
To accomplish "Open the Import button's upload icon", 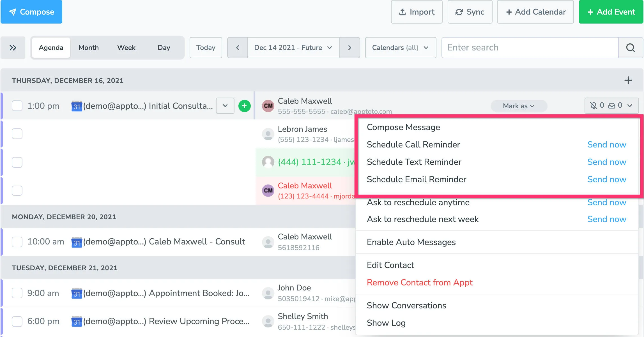I will [402, 12].
